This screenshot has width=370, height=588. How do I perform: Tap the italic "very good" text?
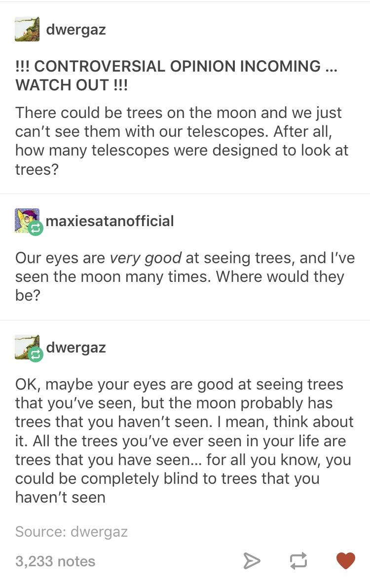click(x=146, y=257)
